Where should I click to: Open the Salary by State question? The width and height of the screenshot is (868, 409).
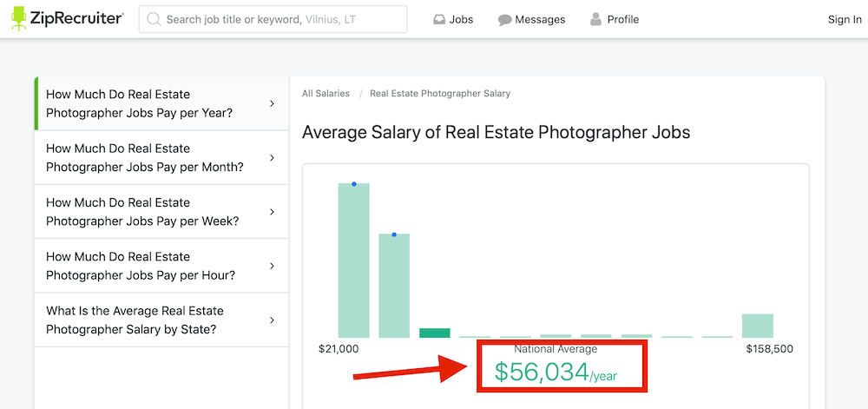click(135, 320)
